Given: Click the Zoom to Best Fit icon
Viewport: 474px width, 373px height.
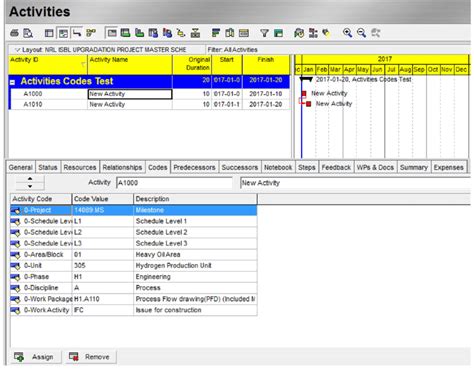Looking at the screenshot, I should coord(376,33).
